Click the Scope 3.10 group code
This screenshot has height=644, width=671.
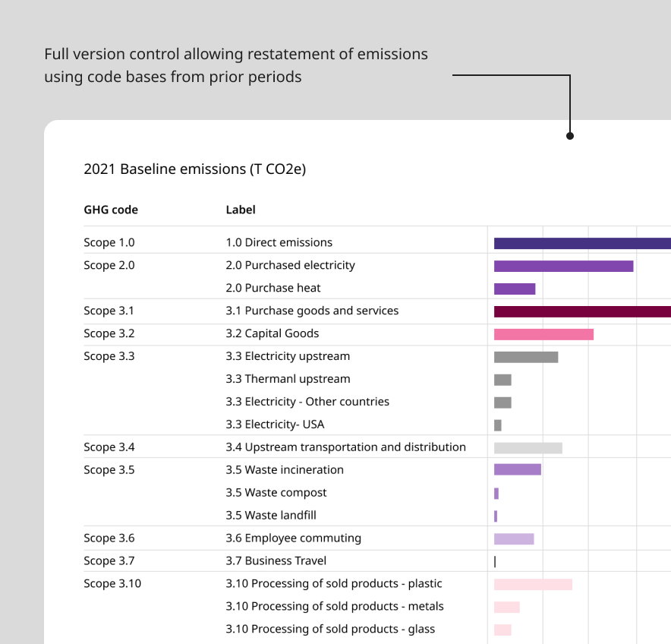click(112, 583)
